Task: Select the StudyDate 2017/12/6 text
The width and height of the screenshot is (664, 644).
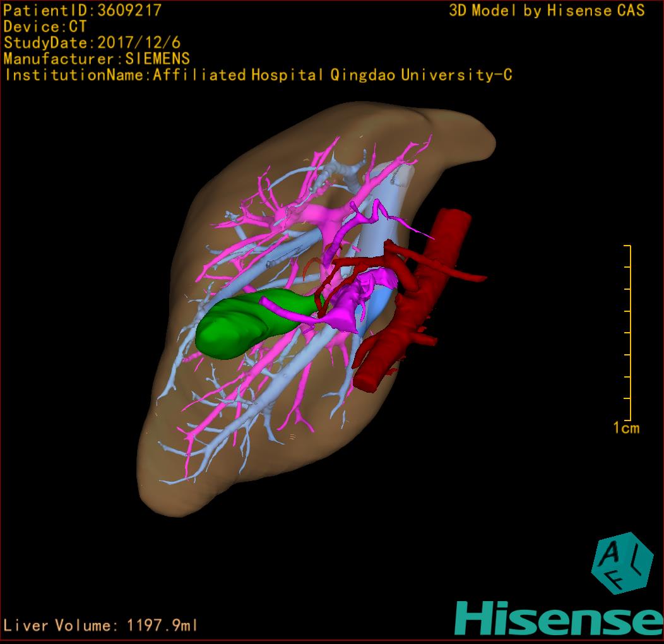Action: click(x=92, y=43)
